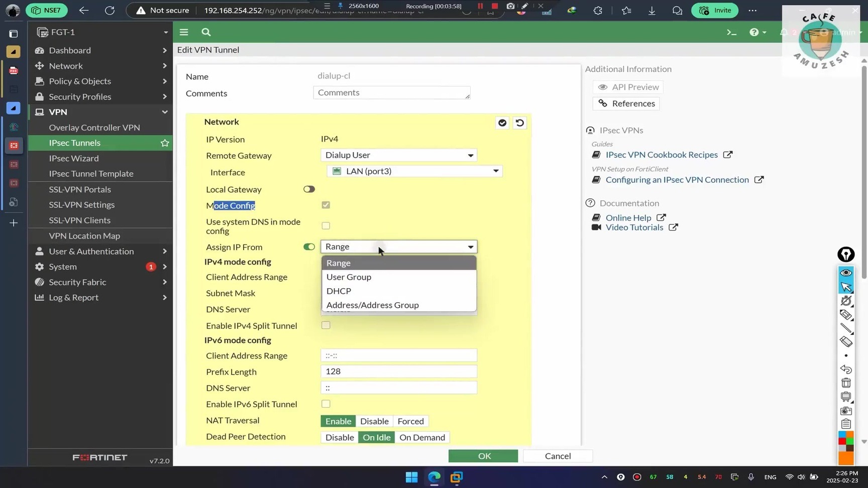The height and width of the screenshot is (488, 868).
Task: Expand the Dashboard menu section
Action: tap(100, 50)
